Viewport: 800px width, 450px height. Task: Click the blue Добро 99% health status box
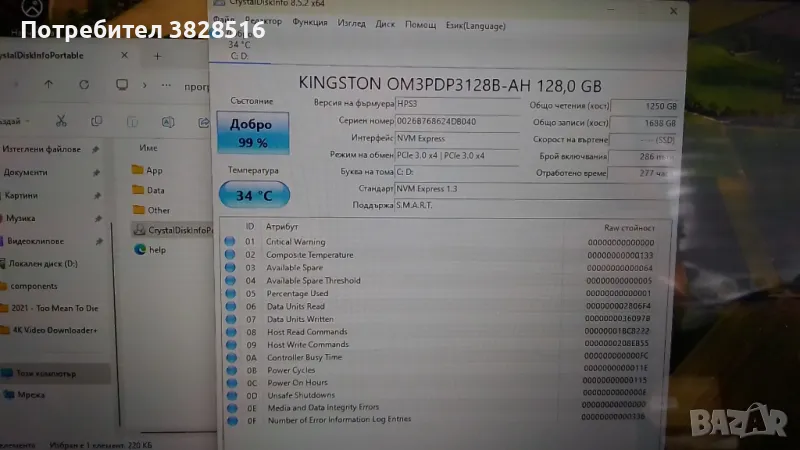(x=249, y=133)
